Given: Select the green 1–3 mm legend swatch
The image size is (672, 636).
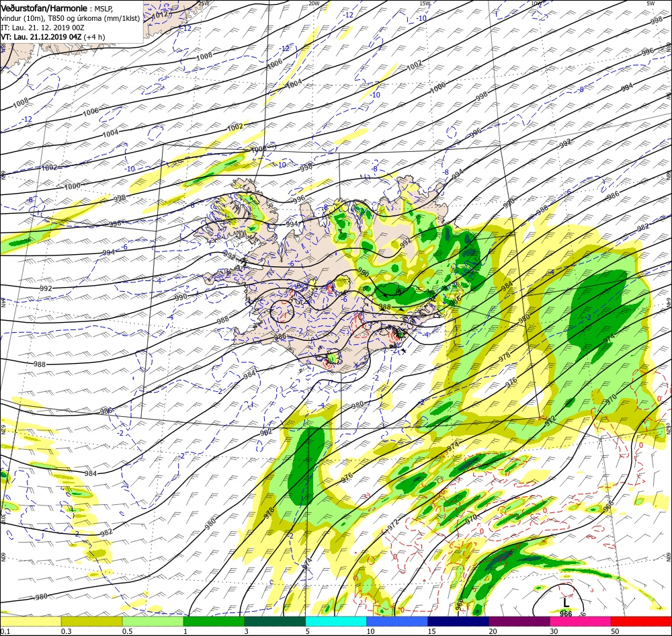Looking at the screenshot, I should pos(214,621).
